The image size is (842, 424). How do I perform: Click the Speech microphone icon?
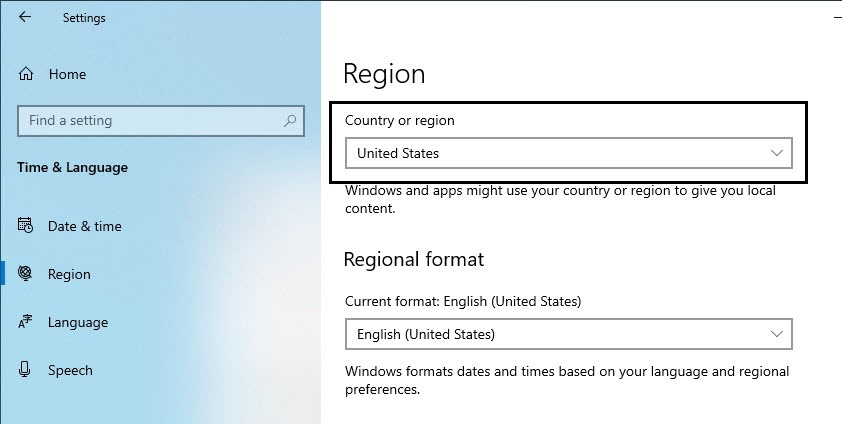coord(26,370)
